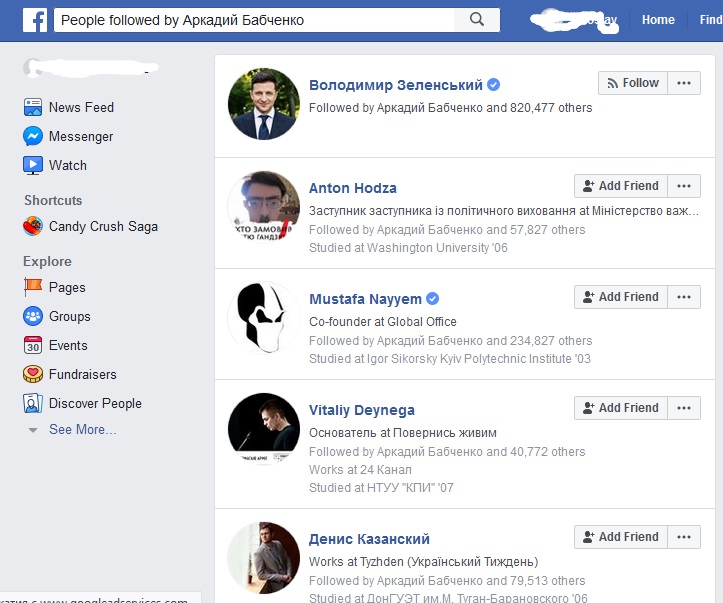Viewport: 723px width, 603px height.
Task: Open Groups from Explore list
Action: [69, 316]
